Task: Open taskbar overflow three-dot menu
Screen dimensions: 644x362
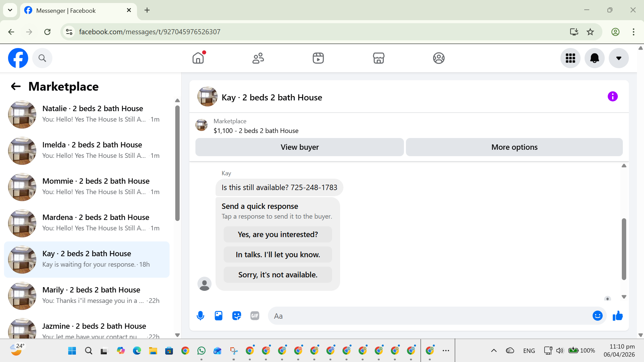Action: coord(446,351)
